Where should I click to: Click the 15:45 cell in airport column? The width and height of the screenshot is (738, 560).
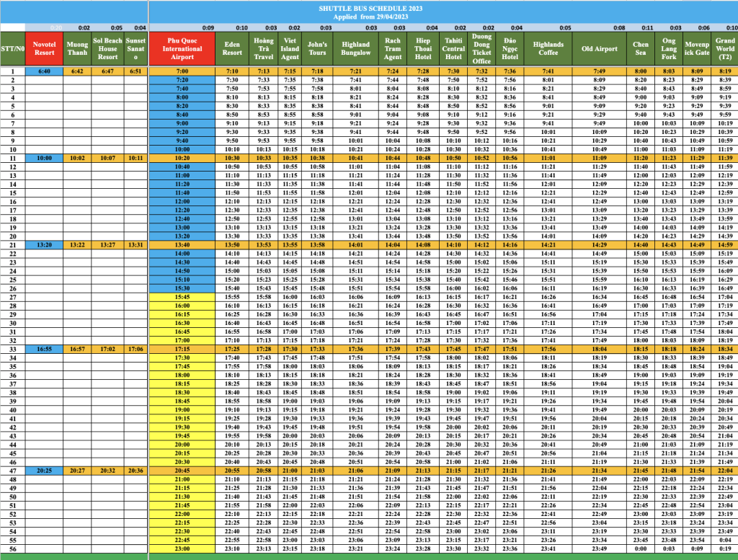(182, 297)
